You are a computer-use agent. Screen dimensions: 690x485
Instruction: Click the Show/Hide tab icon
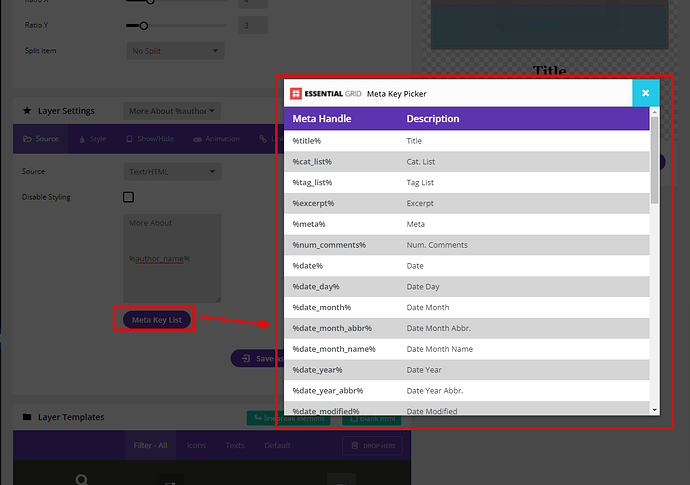pyautogui.click(x=129, y=139)
